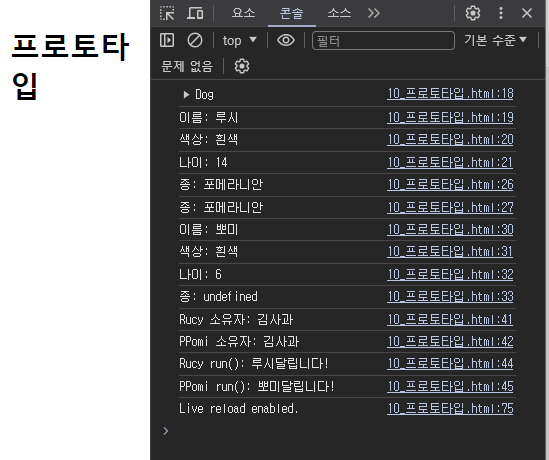The width and height of the screenshot is (549, 460).
Task: Open source link 10_프로토타입.html:31
Action: (x=450, y=252)
